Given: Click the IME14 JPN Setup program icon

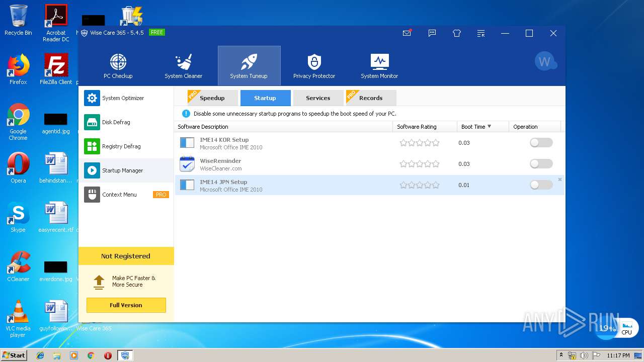Looking at the screenshot, I should (x=187, y=185).
